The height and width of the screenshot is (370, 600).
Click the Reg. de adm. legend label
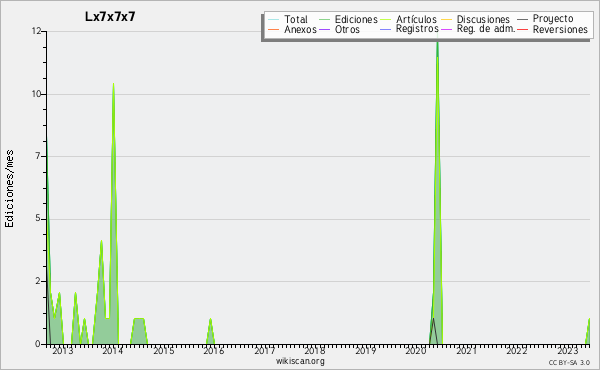(x=486, y=29)
